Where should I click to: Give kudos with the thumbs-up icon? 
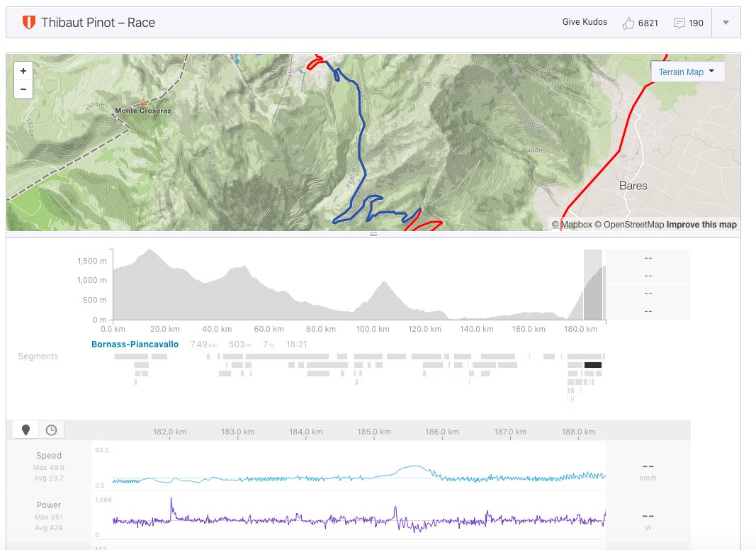(x=628, y=23)
